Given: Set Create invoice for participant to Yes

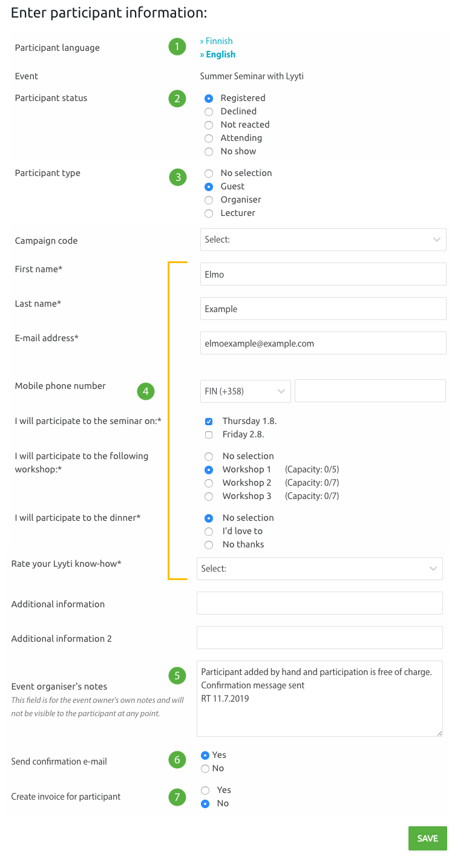Looking at the screenshot, I should click(205, 790).
